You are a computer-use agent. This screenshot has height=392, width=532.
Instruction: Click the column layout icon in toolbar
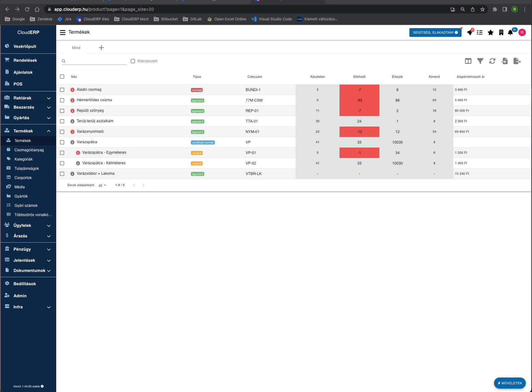(x=468, y=61)
